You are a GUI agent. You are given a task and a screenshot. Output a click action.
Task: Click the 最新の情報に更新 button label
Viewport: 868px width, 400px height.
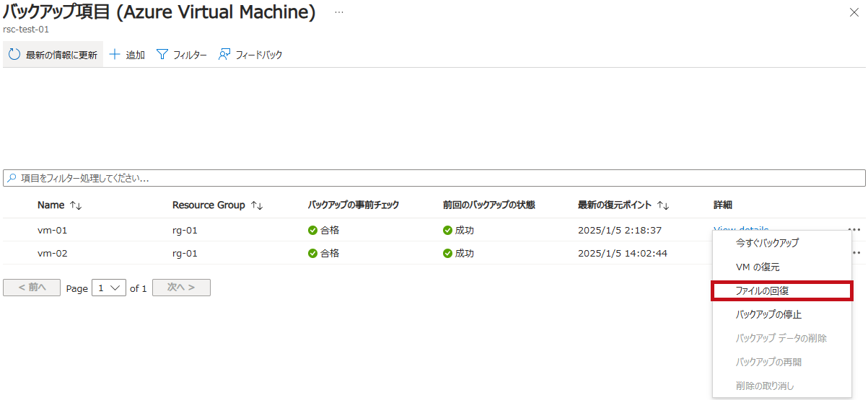(x=61, y=55)
